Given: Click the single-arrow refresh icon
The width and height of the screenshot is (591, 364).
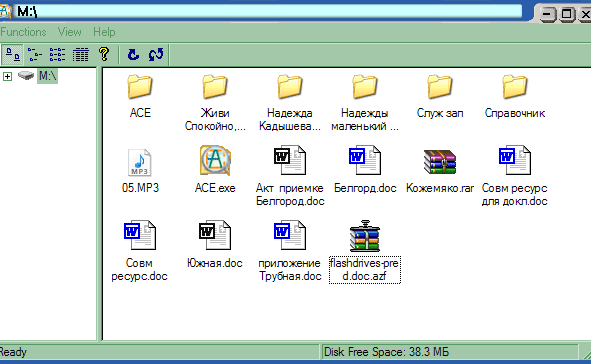Looking at the screenshot, I should (x=133, y=55).
